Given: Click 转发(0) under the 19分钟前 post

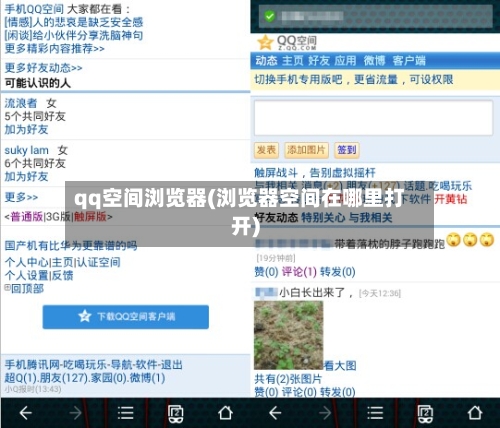Looking at the screenshot, I should pos(338,272).
